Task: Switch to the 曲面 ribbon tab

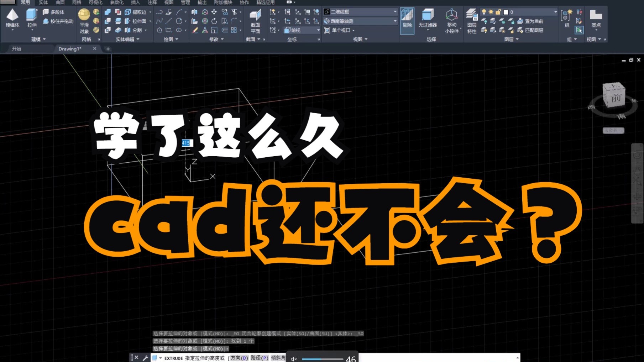Action: pos(60,2)
